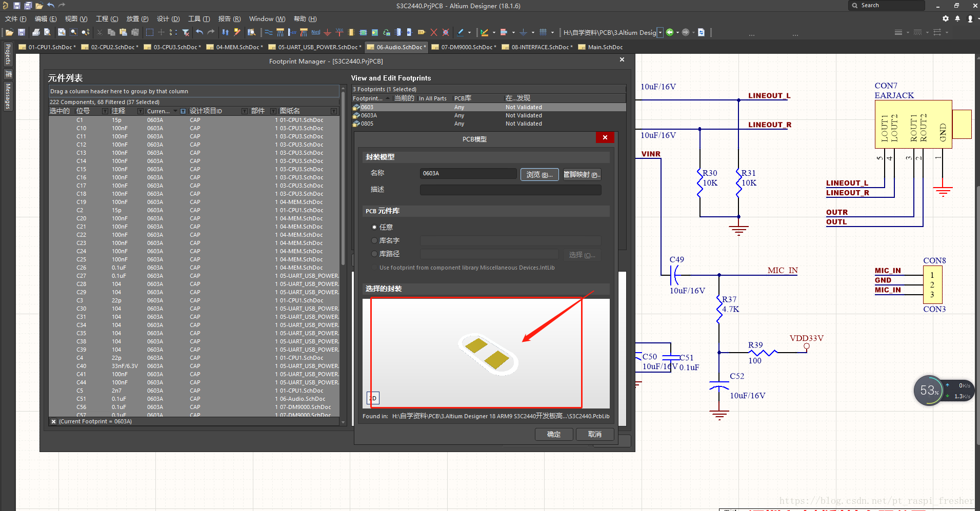The image size is (980, 511).
Task: Click the Search box in title bar
Action: tap(887, 5)
